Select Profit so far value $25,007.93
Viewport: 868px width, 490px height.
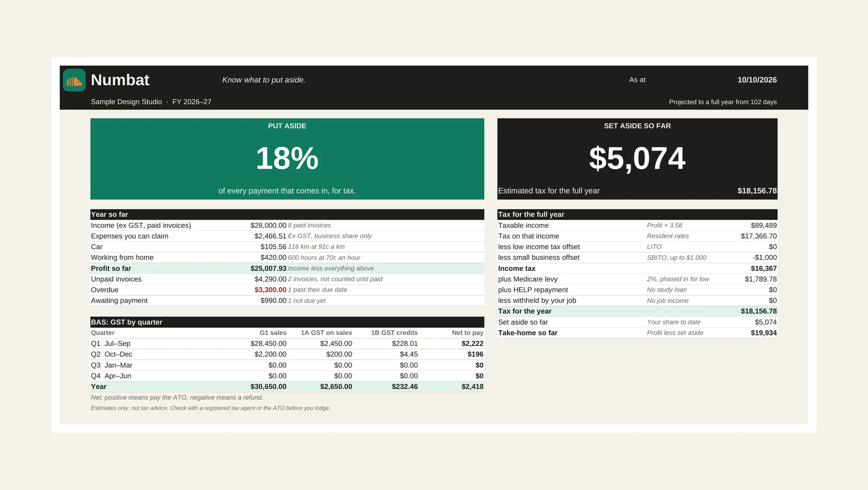[268, 269]
